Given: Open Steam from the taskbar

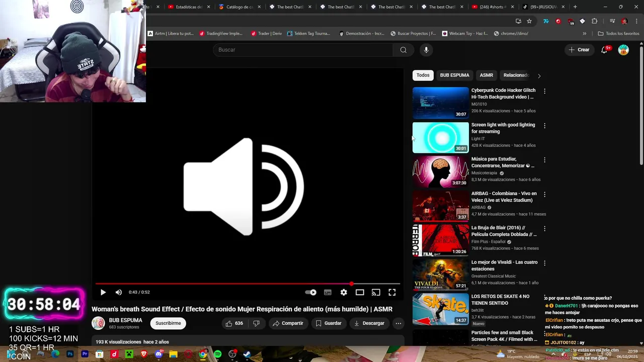Looking at the screenshot, I should tap(247, 354).
